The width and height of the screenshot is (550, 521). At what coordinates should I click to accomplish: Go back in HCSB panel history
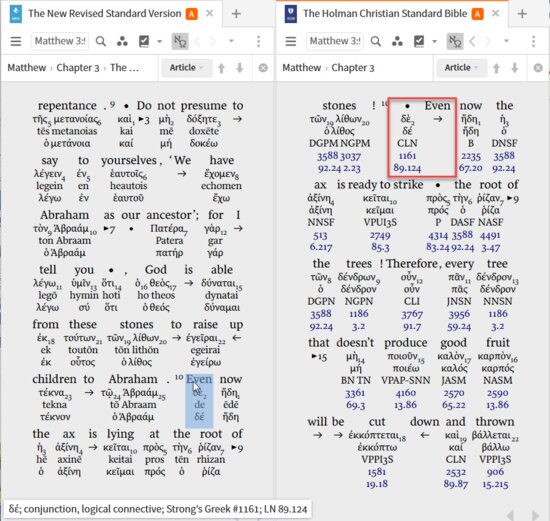coord(472,41)
